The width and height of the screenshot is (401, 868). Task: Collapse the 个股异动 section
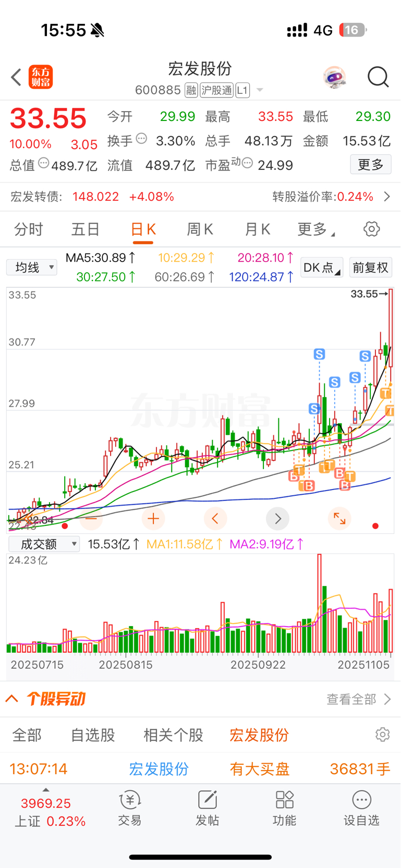click(x=12, y=699)
